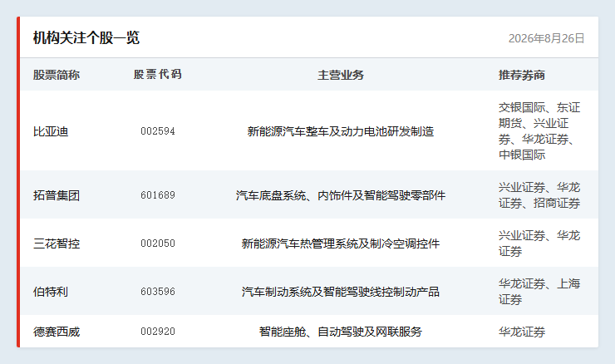
Task: Click 新能源汽车整车及动力电池研发制造 business text
Action: pyautogui.click(x=341, y=131)
